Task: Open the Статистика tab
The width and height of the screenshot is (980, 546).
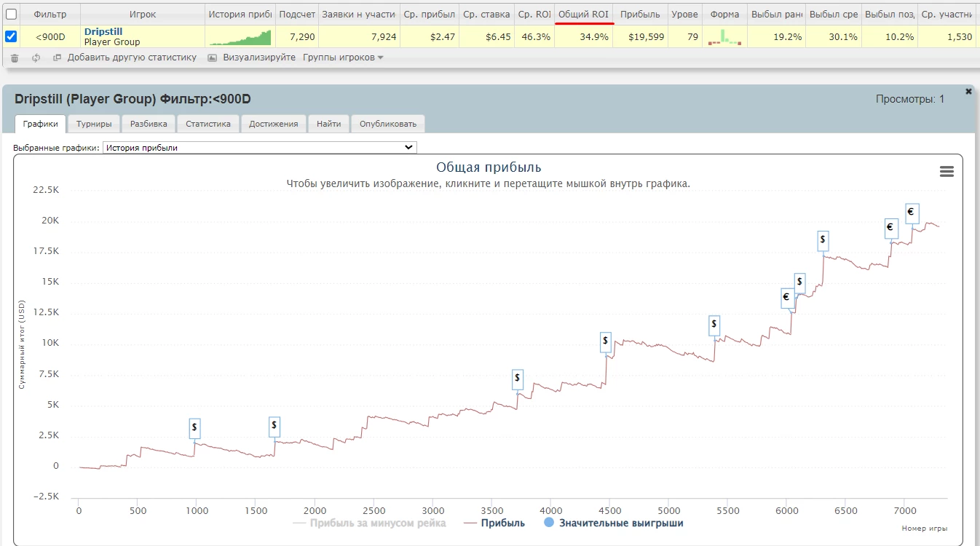Action: point(208,124)
